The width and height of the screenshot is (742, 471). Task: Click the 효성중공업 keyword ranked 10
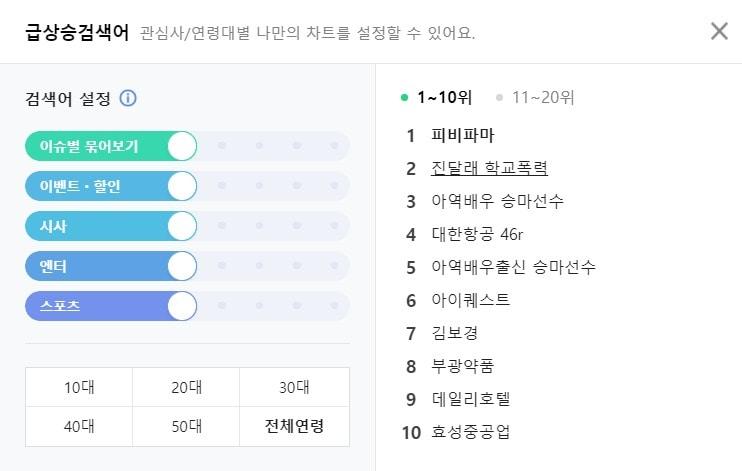tap(470, 432)
